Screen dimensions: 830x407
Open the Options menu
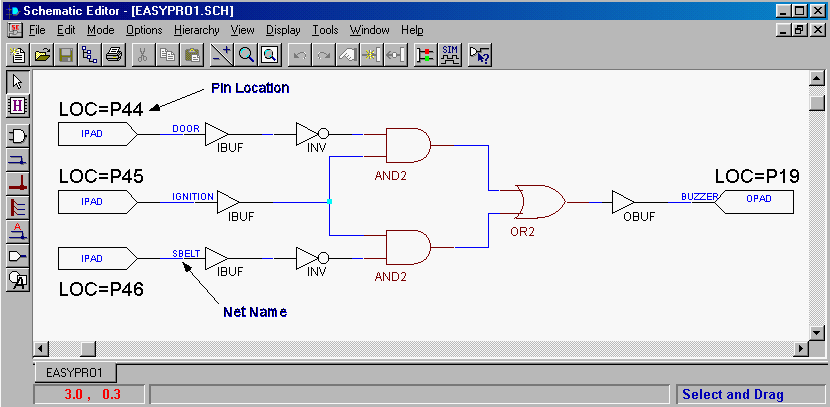click(144, 30)
